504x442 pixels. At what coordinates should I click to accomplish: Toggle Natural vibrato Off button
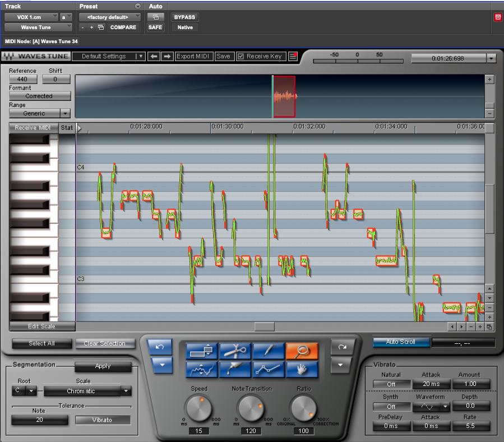point(391,384)
